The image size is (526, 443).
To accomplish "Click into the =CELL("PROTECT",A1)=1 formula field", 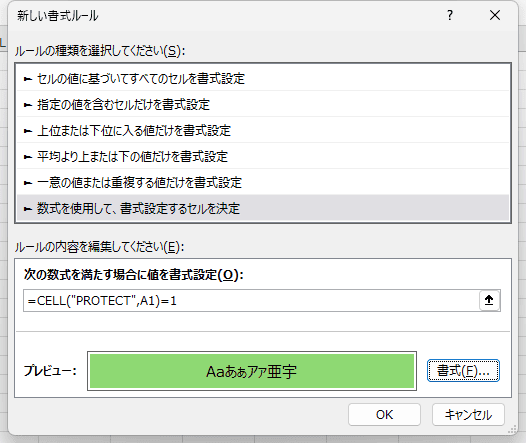I will (x=251, y=300).
